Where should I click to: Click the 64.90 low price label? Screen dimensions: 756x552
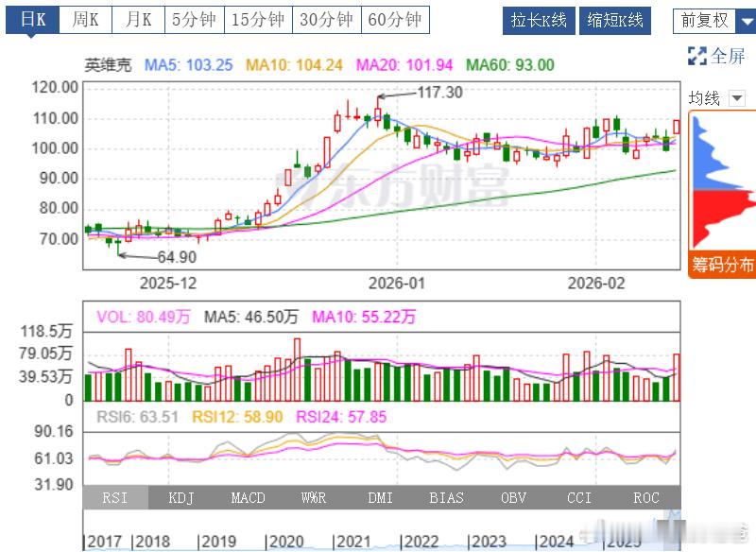tap(177, 257)
